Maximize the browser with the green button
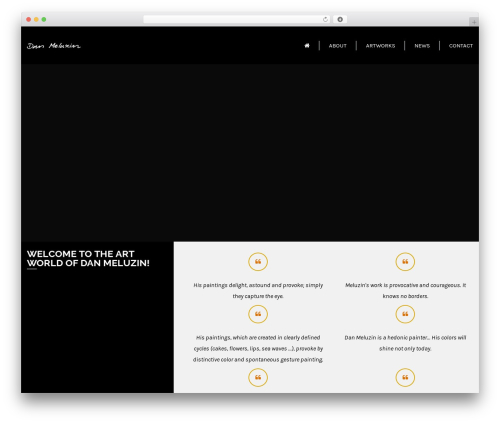The height and width of the screenshot is (423, 500). pyautogui.click(x=44, y=19)
